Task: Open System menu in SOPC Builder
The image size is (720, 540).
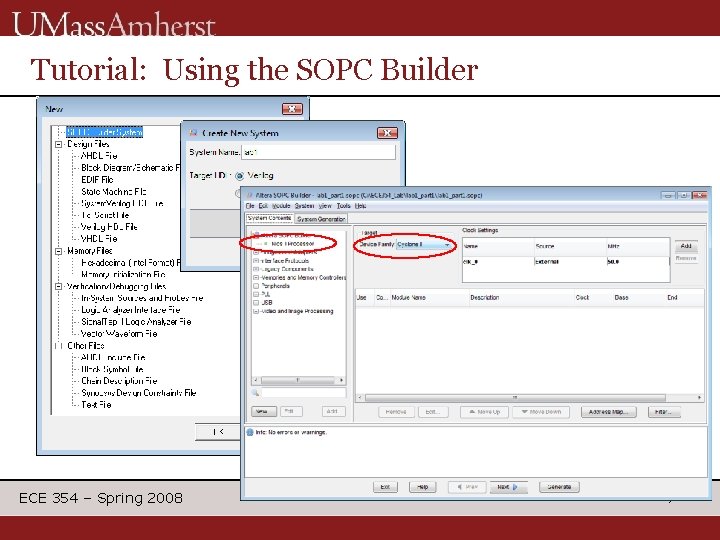Action: 304,206
